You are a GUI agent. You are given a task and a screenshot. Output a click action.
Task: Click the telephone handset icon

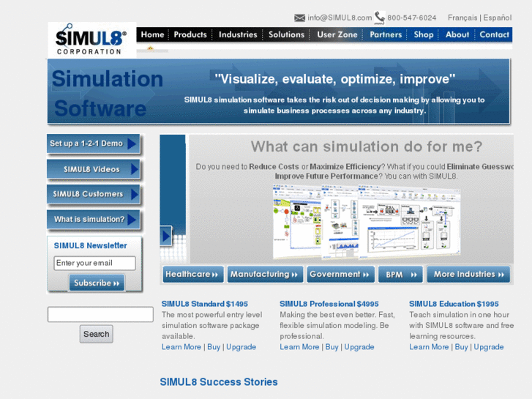tap(380, 18)
